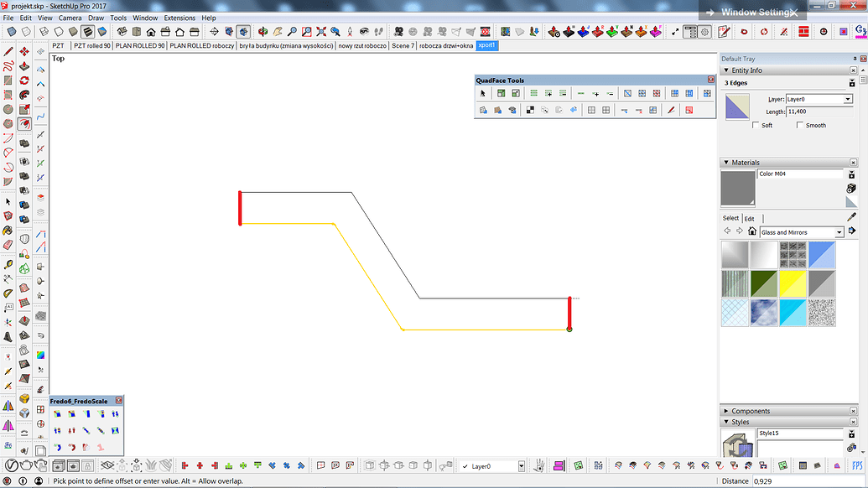
Task: Switch to the Scene 7 tab
Action: [x=403, y=46]
